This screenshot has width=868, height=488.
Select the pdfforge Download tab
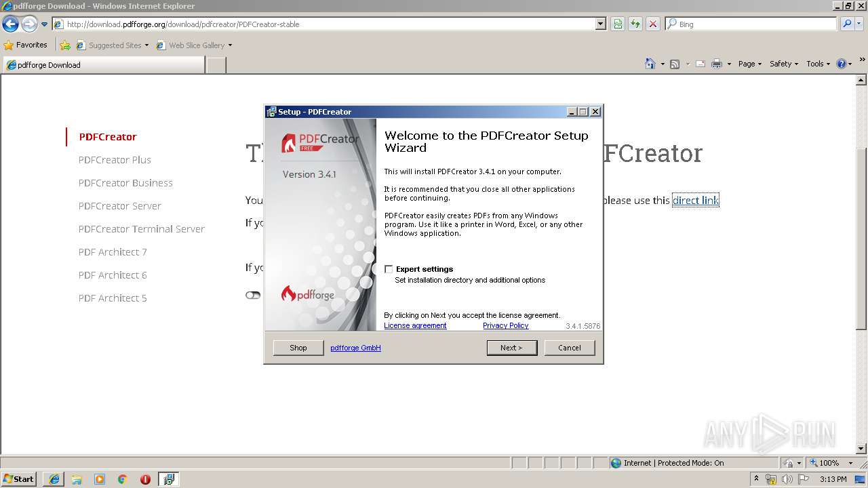click(104, 65)
